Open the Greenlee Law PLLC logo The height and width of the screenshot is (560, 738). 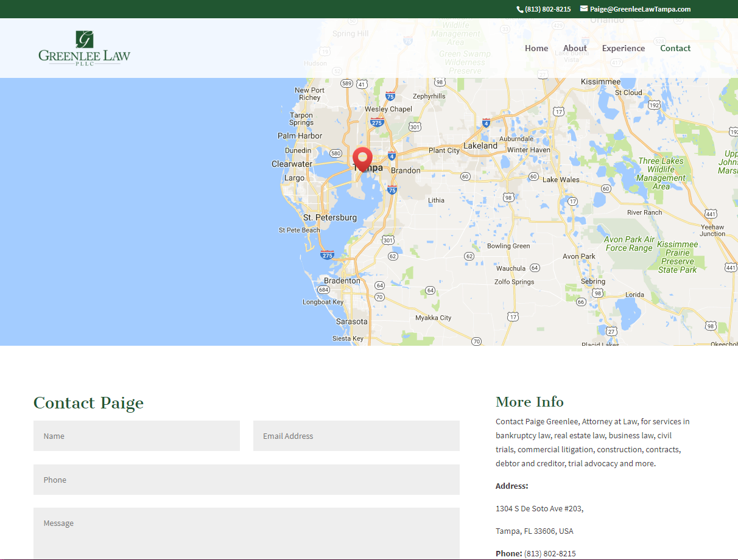click(x=84, y=48)
